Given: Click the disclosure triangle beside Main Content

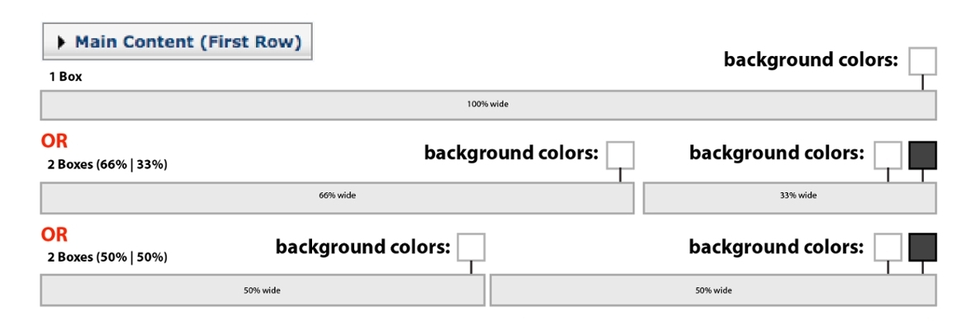Looking at the screenshot, I should click(x=61, y=42).
